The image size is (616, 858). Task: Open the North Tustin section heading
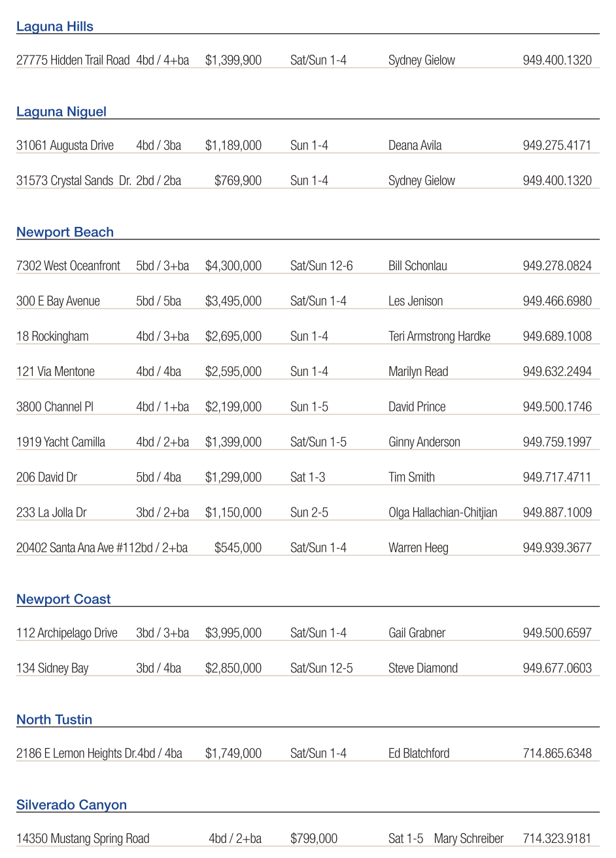[54, 719]
